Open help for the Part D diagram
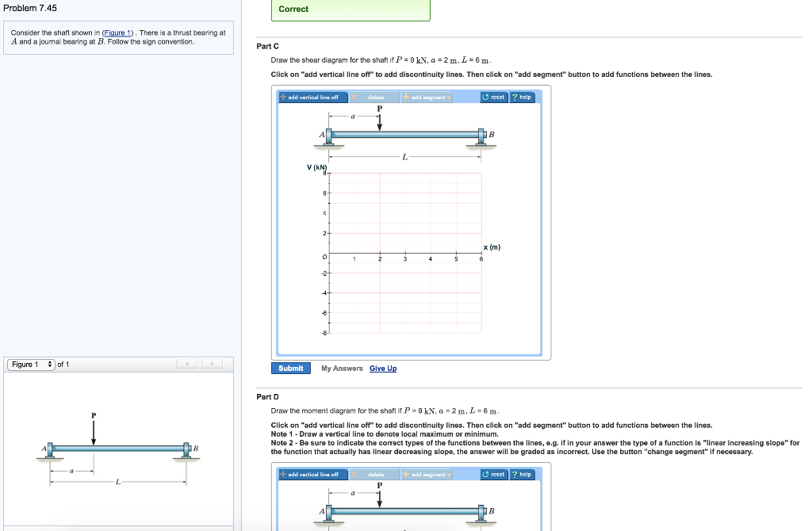The height and width of the screenshot is (531, 812). [x=522, y=475]
